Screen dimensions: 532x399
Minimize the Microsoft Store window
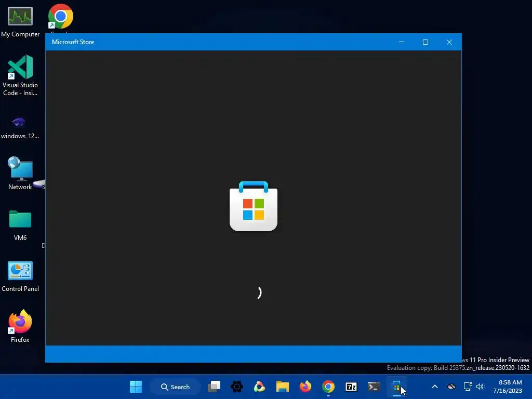402,42
